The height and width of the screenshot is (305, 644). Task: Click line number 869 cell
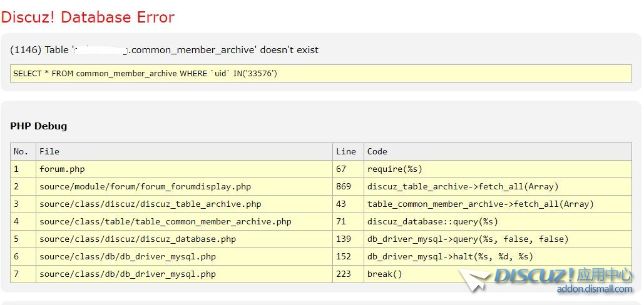pos(344,186)
